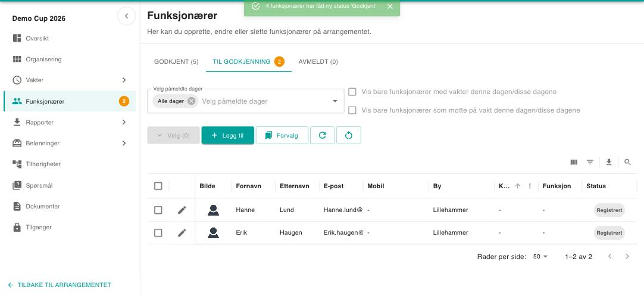Open Spørsmål in the sidebar

(x=70, y=185)
